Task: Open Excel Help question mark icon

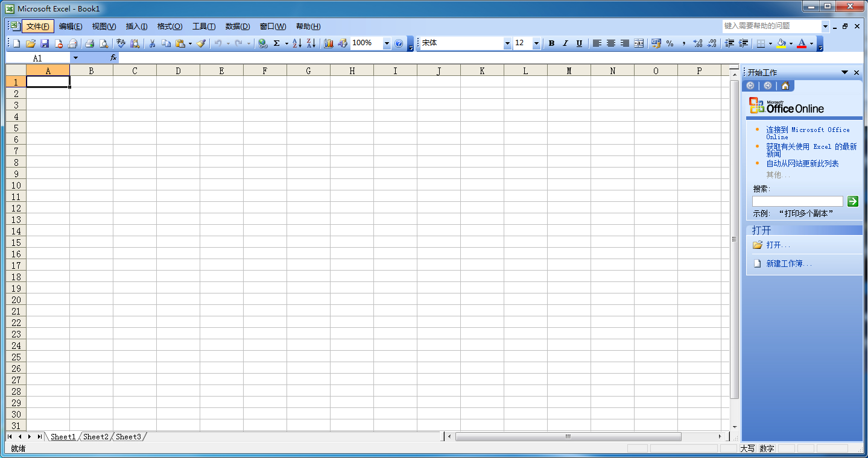Action: pyautogui.click(x=399, y=43)
